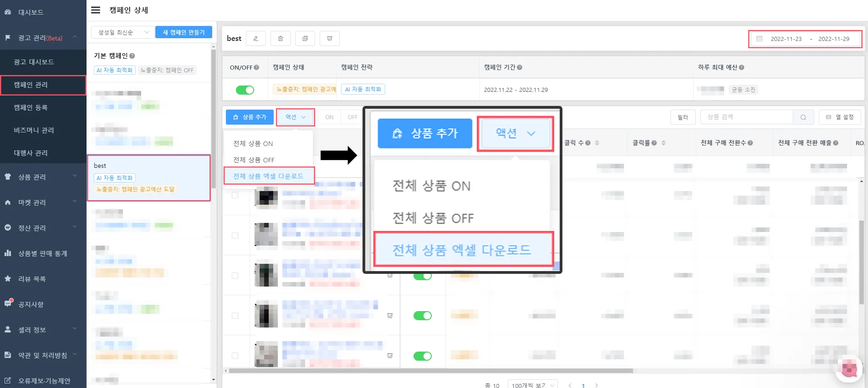The image size is (868, 388).
Task: Click the help icon beside 클릭 수
Action: 588,143
